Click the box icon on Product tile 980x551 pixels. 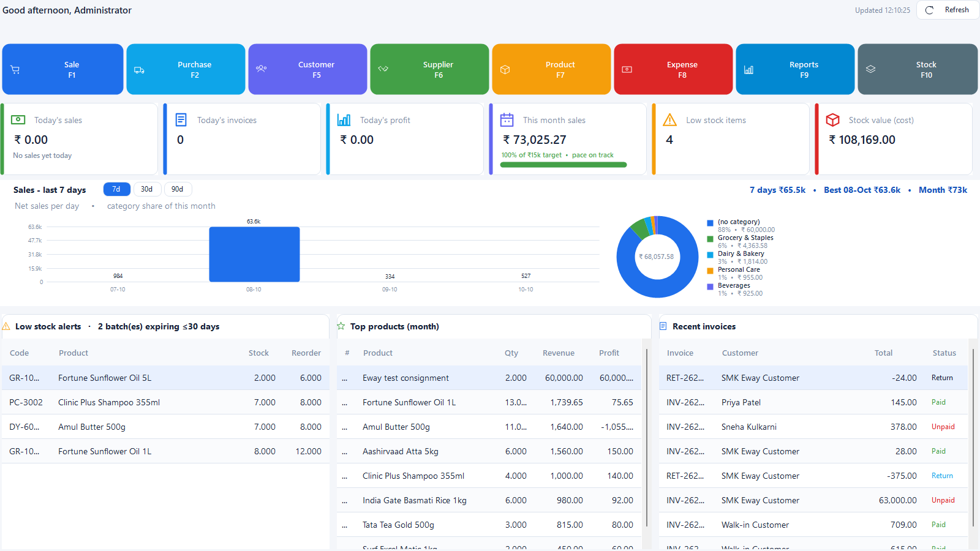pyautogui.click(x=505, y=70)
